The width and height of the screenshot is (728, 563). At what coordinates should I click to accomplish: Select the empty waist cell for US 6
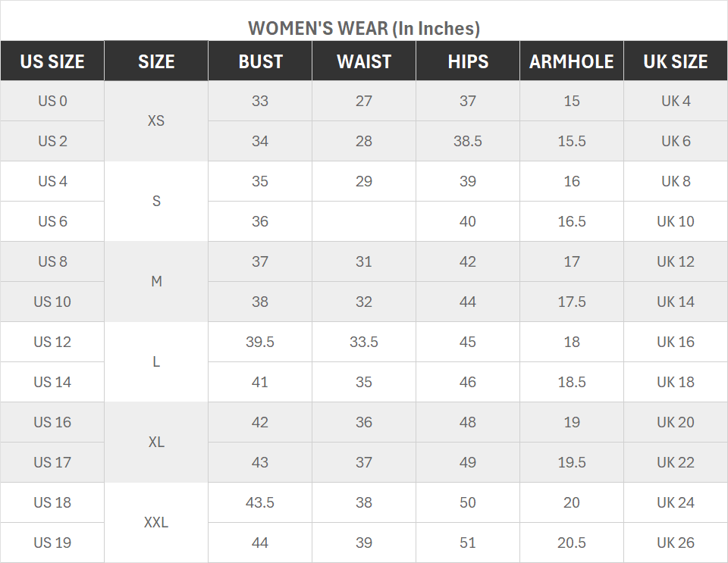pyautogui.click(x=364, y=221)
